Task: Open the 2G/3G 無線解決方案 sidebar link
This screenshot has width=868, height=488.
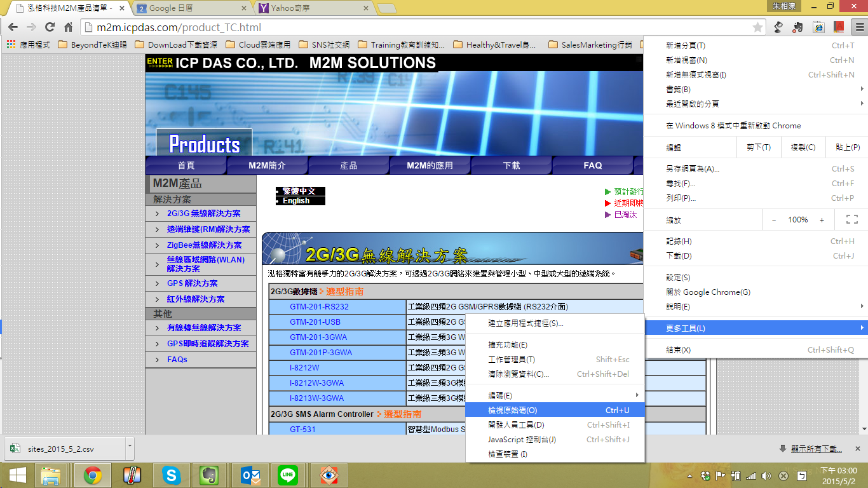Action: tap(203, 213)
